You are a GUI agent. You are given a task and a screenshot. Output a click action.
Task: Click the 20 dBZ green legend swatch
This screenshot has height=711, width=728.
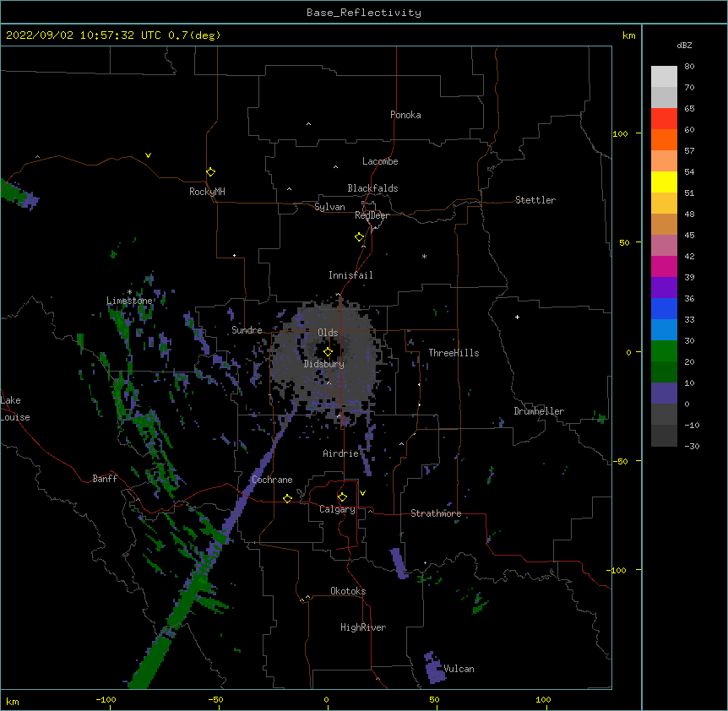[x=664, y=372]
